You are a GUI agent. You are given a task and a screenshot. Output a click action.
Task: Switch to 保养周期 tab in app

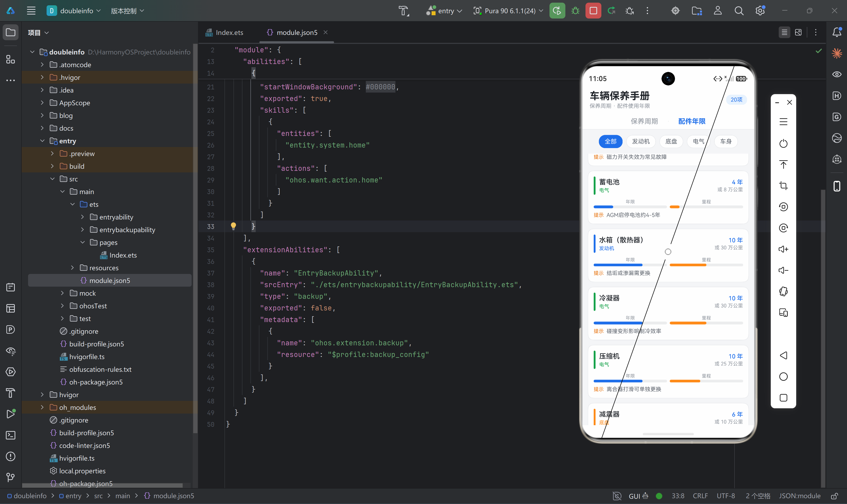pos(644,121)
